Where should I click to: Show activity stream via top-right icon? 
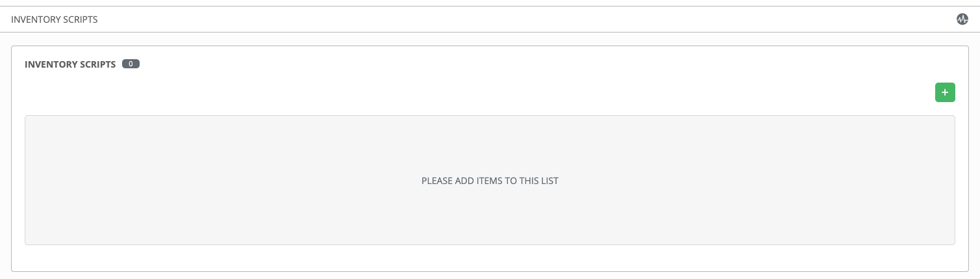(962, 20)
